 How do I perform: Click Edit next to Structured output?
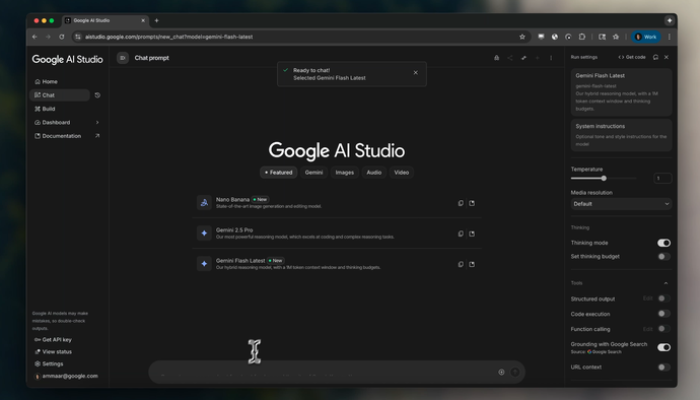pos(648,298)
